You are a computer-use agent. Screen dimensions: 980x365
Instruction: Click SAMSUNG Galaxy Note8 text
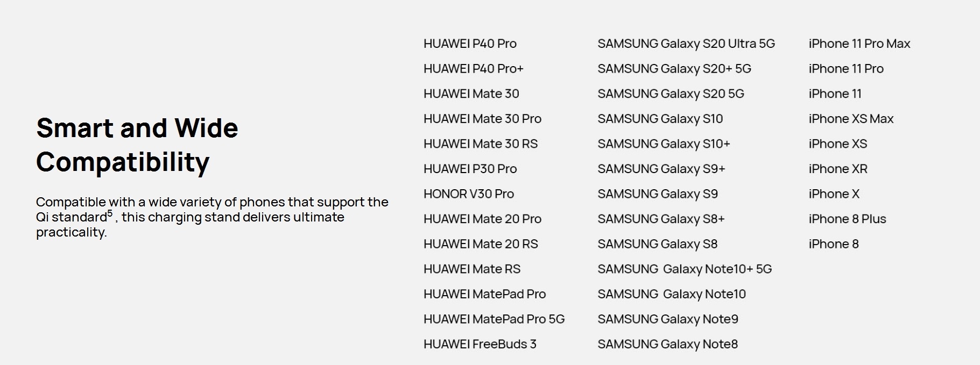[x=667, y=345]
